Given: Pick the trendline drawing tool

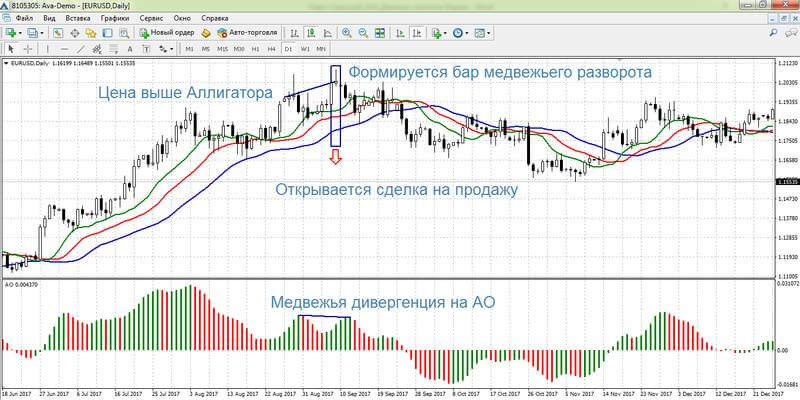Looking at the screenshot, I should [82, 48].
